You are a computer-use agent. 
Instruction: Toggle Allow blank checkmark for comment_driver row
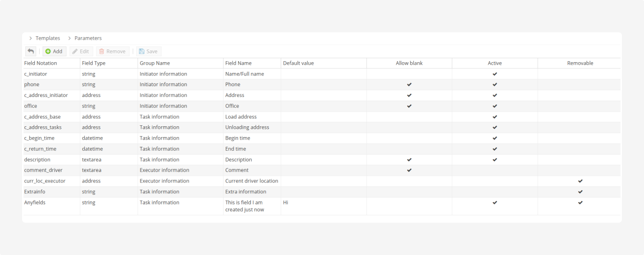(x=409, y=170)
